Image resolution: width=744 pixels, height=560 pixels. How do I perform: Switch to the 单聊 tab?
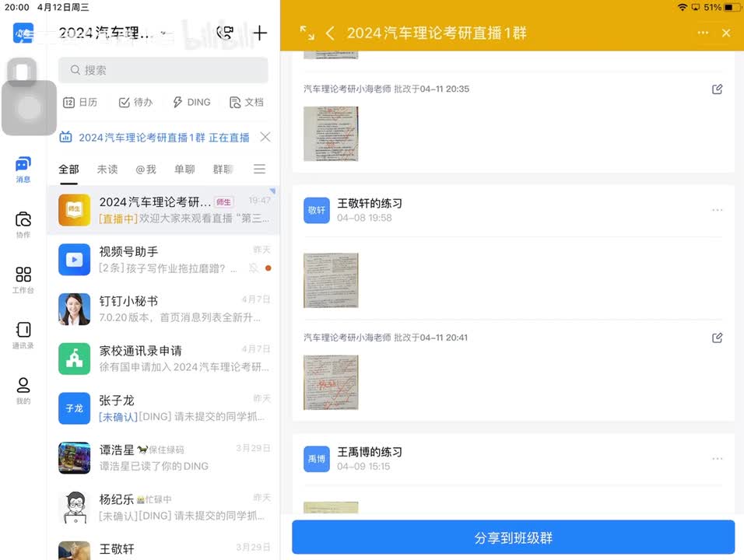pyautogui.click(x=184, y=169)
